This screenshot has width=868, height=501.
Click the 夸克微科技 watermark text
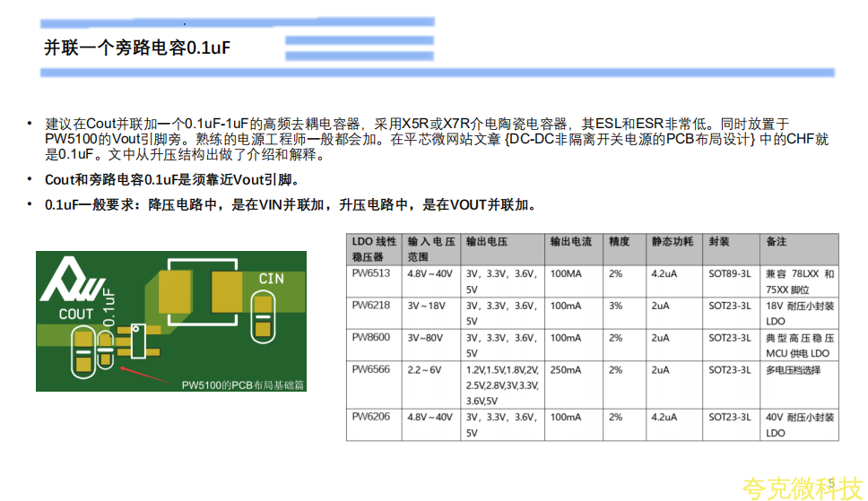pyautogui.click(x=802, y=488)
